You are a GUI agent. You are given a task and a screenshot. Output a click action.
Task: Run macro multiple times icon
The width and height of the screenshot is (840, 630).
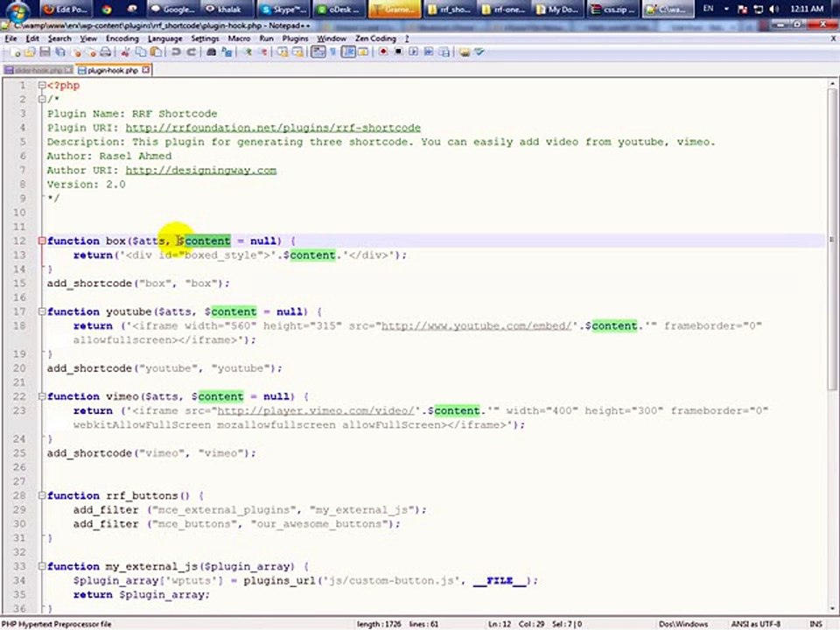coord(429,52)
